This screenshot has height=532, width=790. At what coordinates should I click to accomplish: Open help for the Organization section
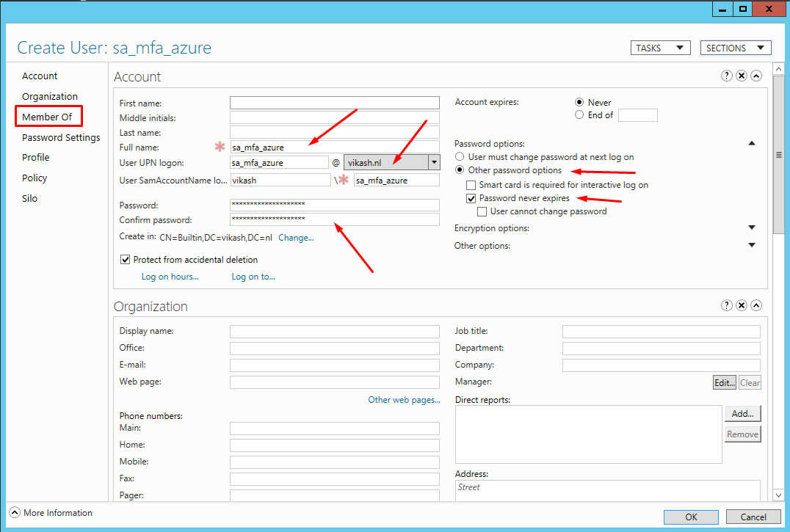[727, 305]
